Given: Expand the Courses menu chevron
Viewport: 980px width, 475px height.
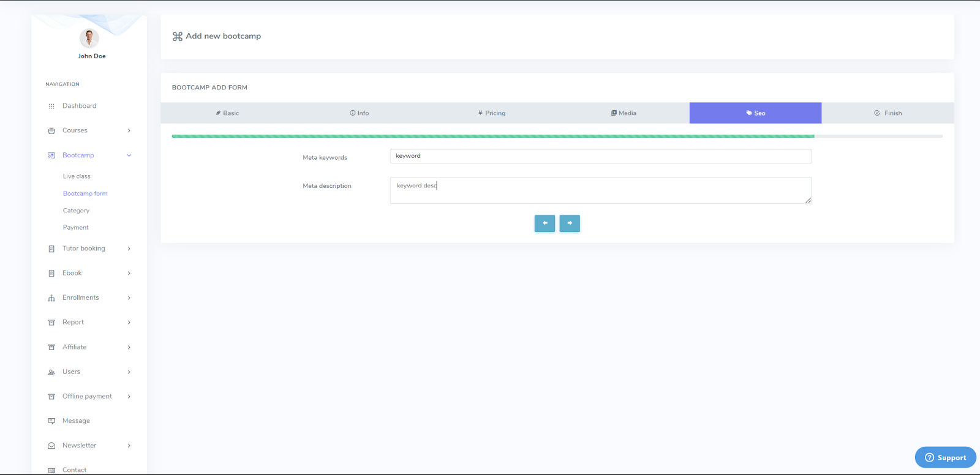Looking at the screenshot, I should click(129, 130).
